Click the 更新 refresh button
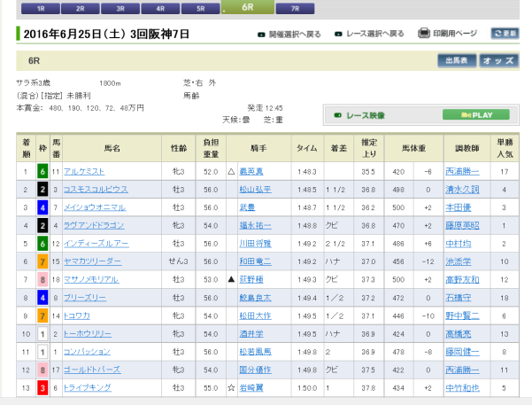 [x=505, y=34]
